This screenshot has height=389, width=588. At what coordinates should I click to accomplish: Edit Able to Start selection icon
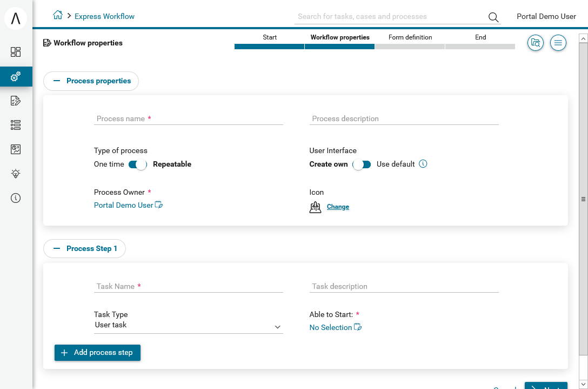coord(358,327)
